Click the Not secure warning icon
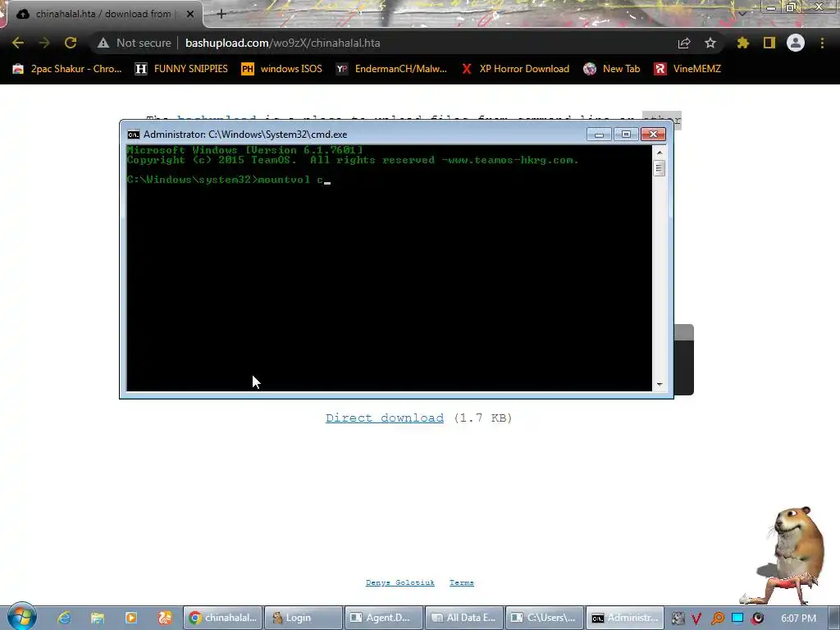 point(103,43)
